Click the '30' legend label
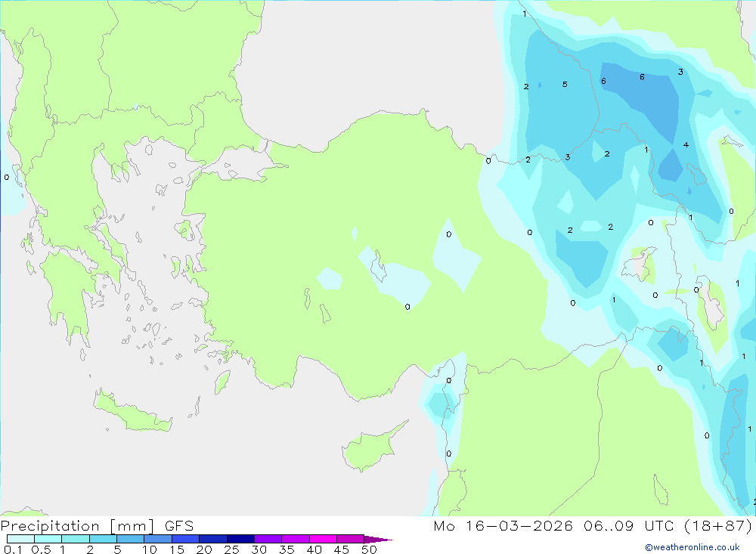Screen dimensions: 756x554 click(259, 549)
